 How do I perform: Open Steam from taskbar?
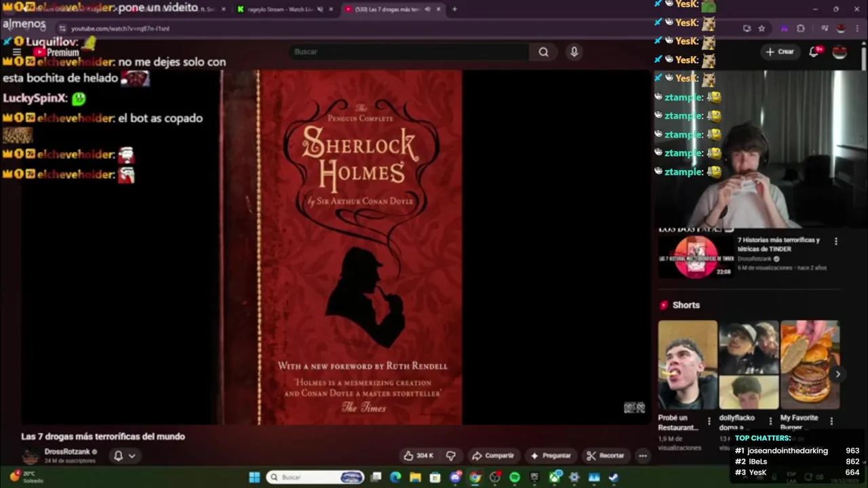614,477
